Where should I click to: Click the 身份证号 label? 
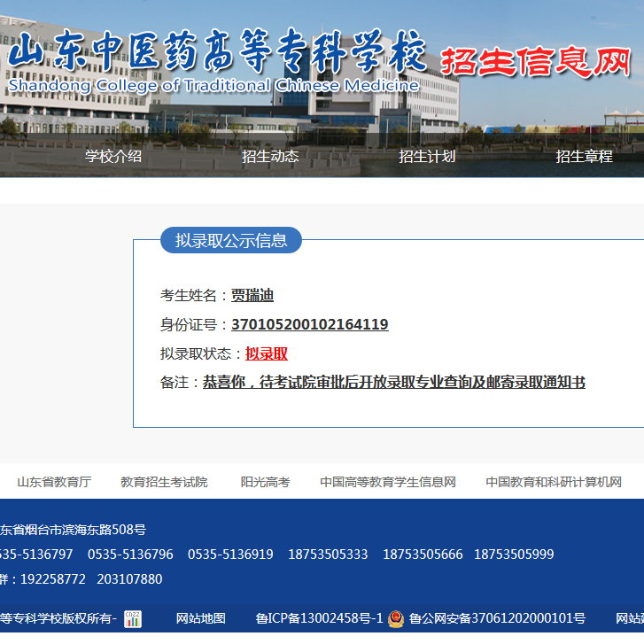click(x=188, y=324)
